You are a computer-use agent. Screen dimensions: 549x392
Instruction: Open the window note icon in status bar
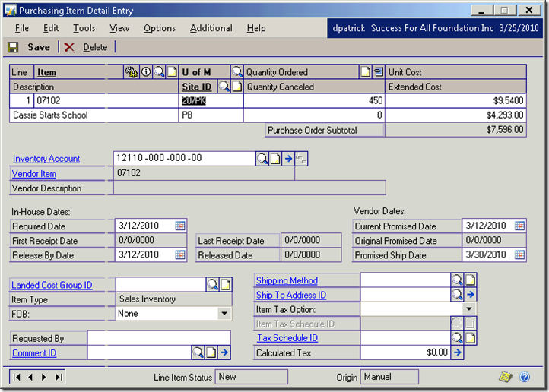(x=505, y=377)
